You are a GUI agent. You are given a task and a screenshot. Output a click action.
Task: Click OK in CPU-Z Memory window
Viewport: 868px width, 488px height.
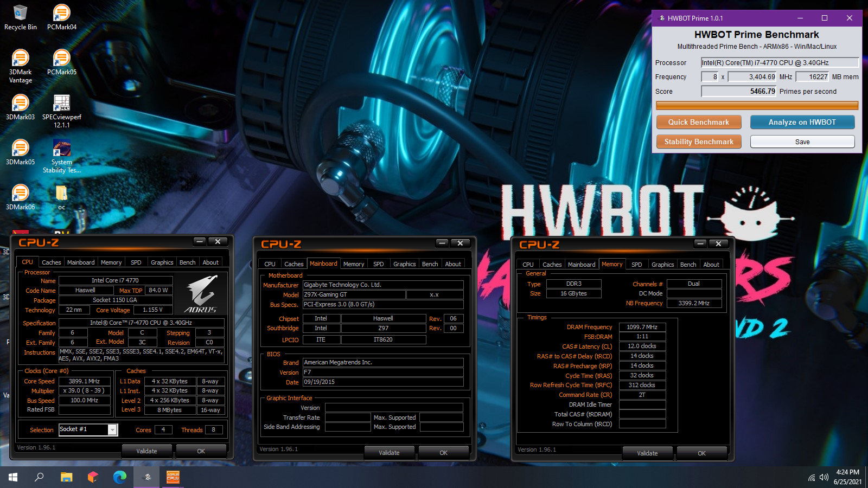[702, 453]
